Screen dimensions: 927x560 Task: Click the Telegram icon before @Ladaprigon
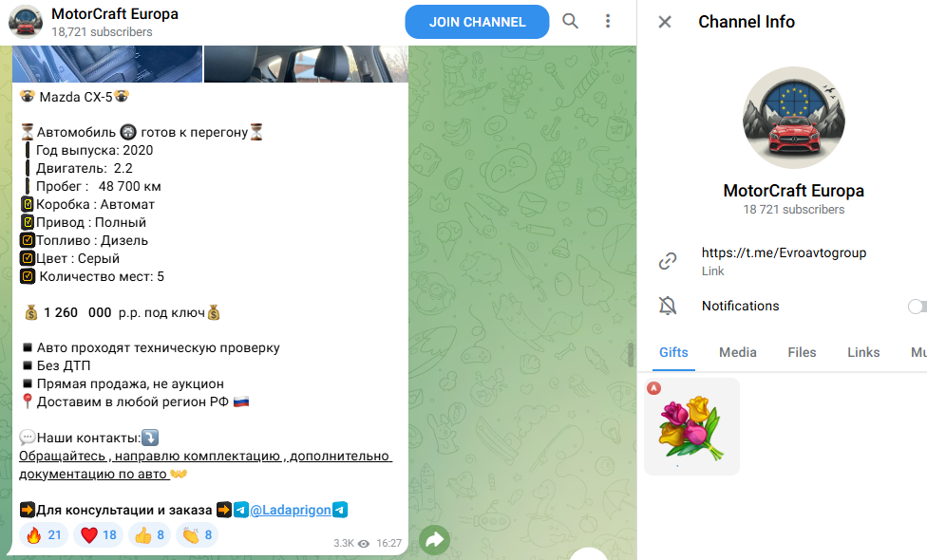241,510
